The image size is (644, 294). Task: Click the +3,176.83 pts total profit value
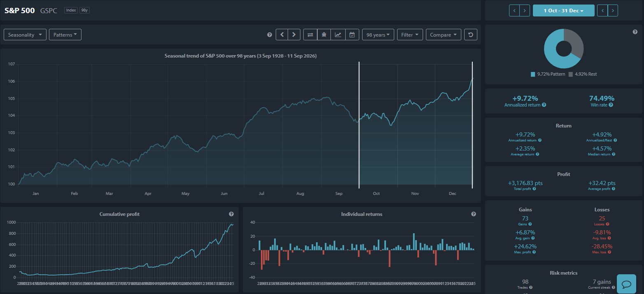[x=525, y=183]
